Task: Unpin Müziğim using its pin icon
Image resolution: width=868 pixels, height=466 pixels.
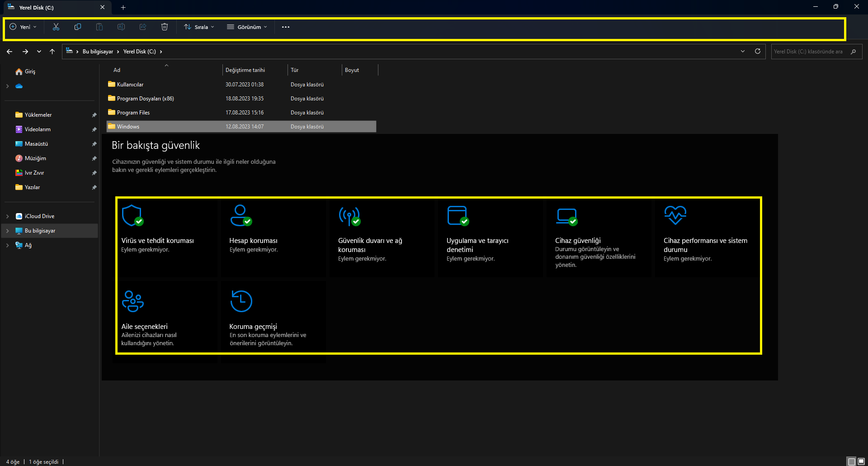Action: tap(94, 158)
